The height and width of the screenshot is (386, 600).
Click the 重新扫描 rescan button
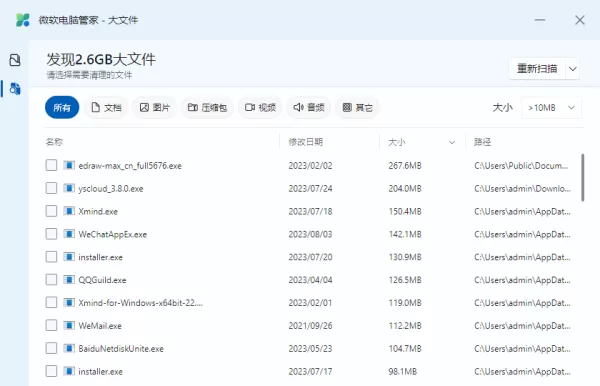537,69
